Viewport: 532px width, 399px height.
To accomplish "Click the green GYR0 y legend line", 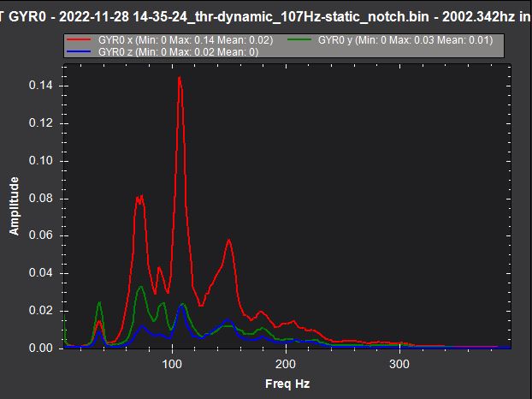I will pyautogui.click(x=299, y=39).
